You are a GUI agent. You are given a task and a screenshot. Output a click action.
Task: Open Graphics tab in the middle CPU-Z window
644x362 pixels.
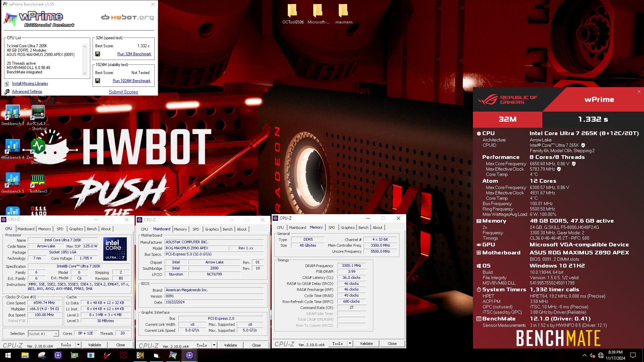pos(212,229)
